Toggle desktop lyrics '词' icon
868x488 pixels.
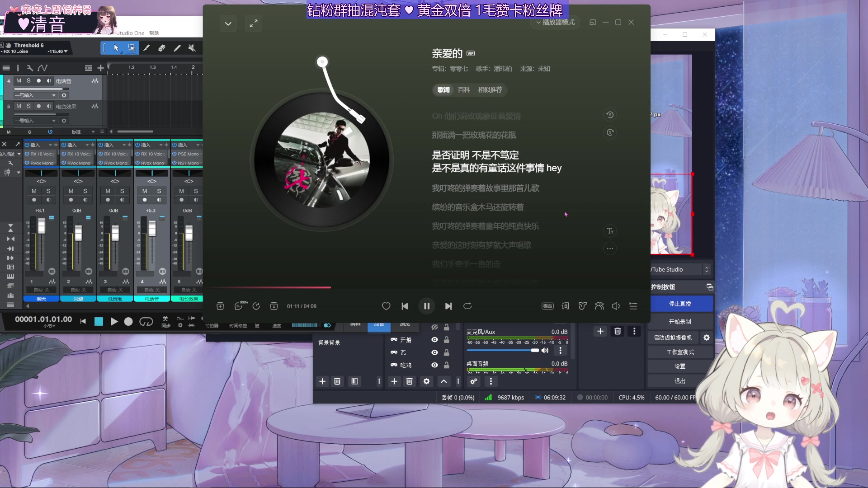coord(565,306)
